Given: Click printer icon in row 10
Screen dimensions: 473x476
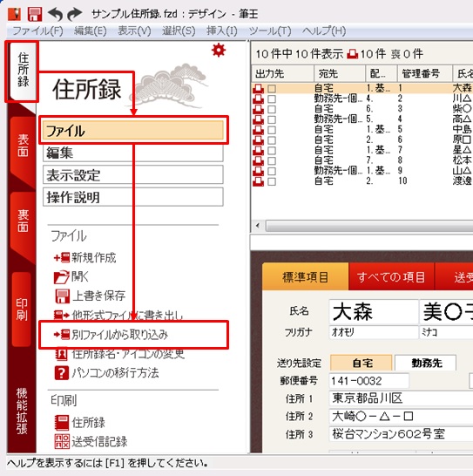Looking at the screenshot, I should [x=258, y=181].
